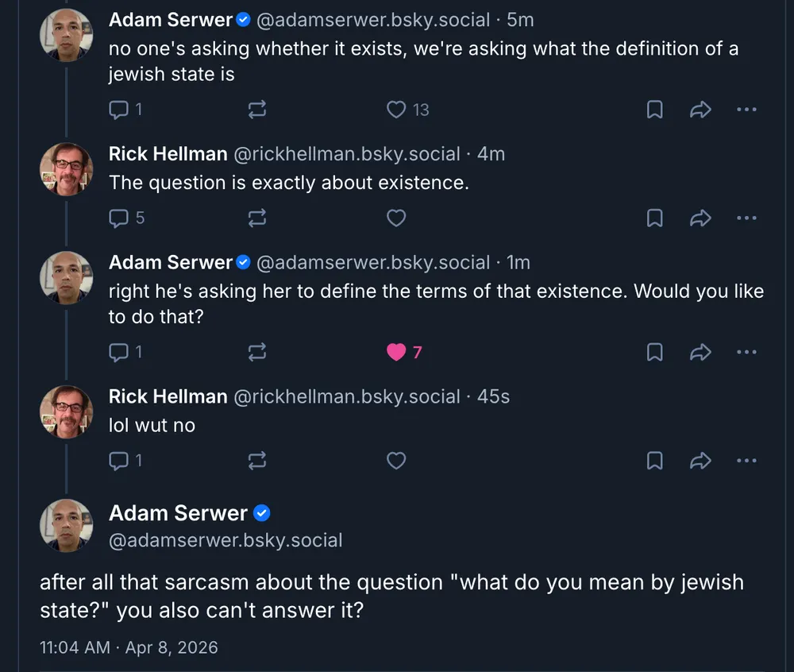The width and height of the screenshot is (794, 672).
Task: Open Rick Hellman's profile from "lol wut no" post
Action: pos(168,396)
